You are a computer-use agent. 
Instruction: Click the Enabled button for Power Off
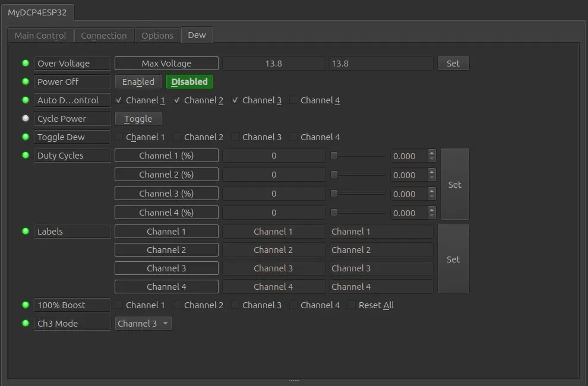click(x=138, y=82)
